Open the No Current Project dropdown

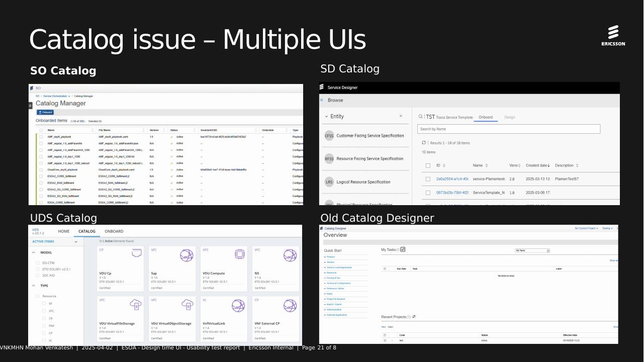pos(587,228)
